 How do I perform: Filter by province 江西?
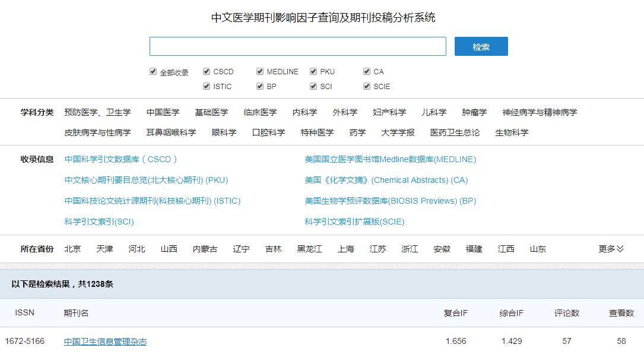pos(506,249)
